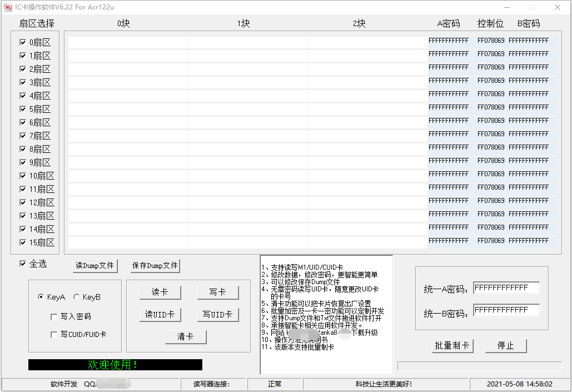Click info line 1、支持读写M1/UID/CUID卡
The height and width of the screenshot is (392, 572).
pyautogui.click(x=302, y=267)
